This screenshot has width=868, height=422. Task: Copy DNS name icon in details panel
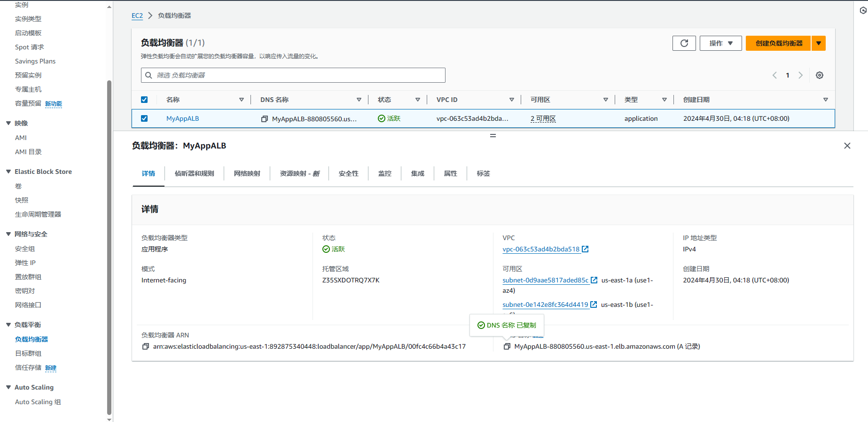[507, 346]
